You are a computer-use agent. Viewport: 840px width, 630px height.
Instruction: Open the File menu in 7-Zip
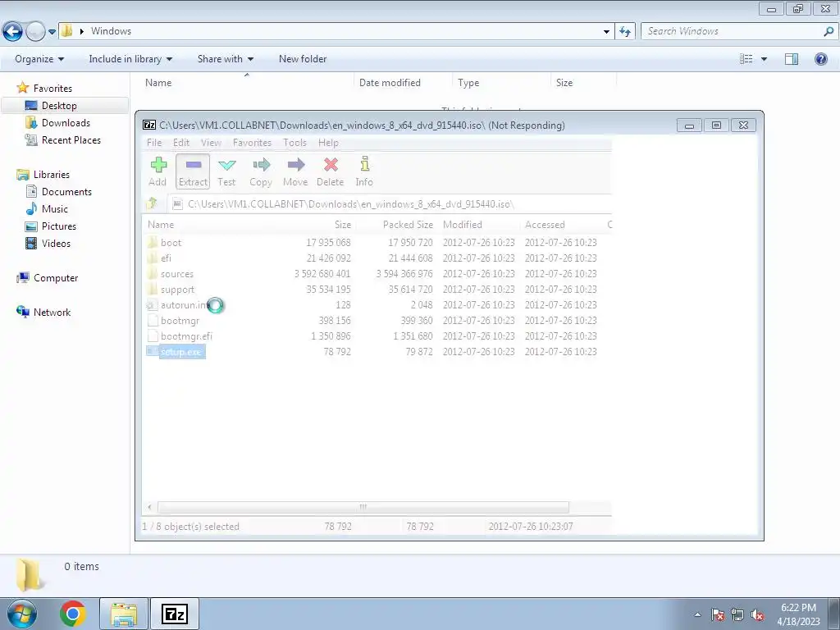[154, 143]
